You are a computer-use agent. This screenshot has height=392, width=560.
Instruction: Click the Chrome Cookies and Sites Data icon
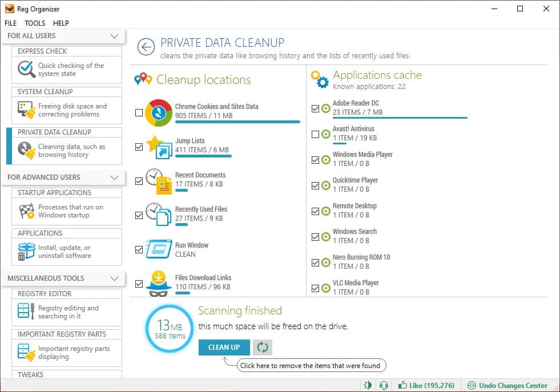159,113
